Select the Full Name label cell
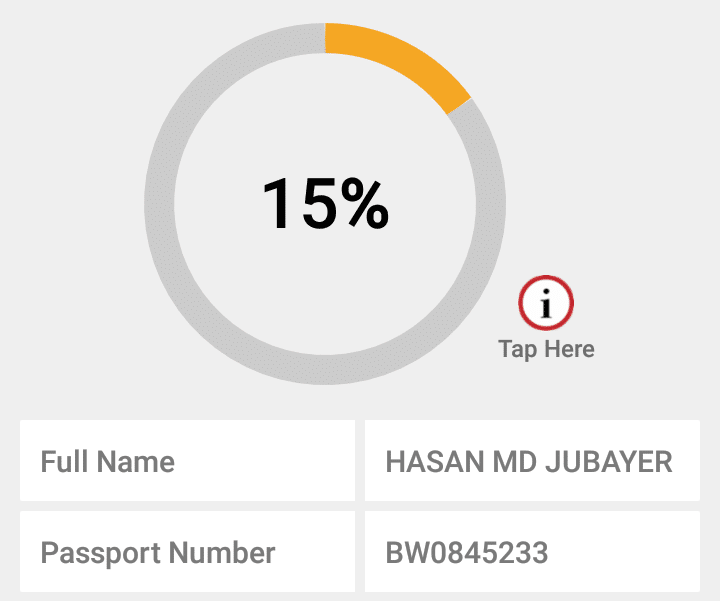 coord(187,461)
